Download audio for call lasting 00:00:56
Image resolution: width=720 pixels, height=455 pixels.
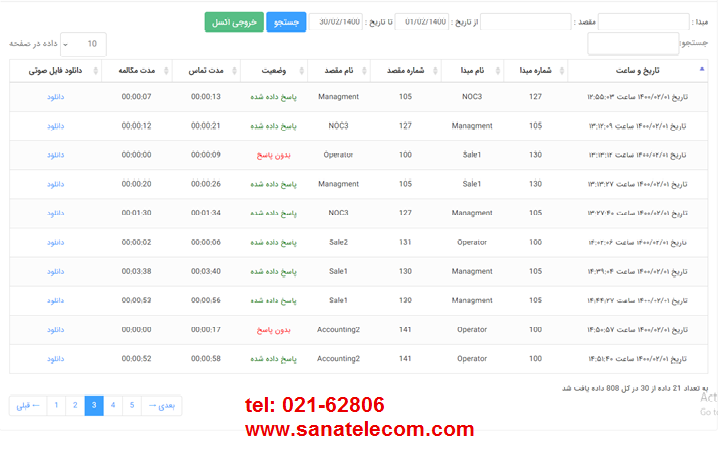click(56, 300)
